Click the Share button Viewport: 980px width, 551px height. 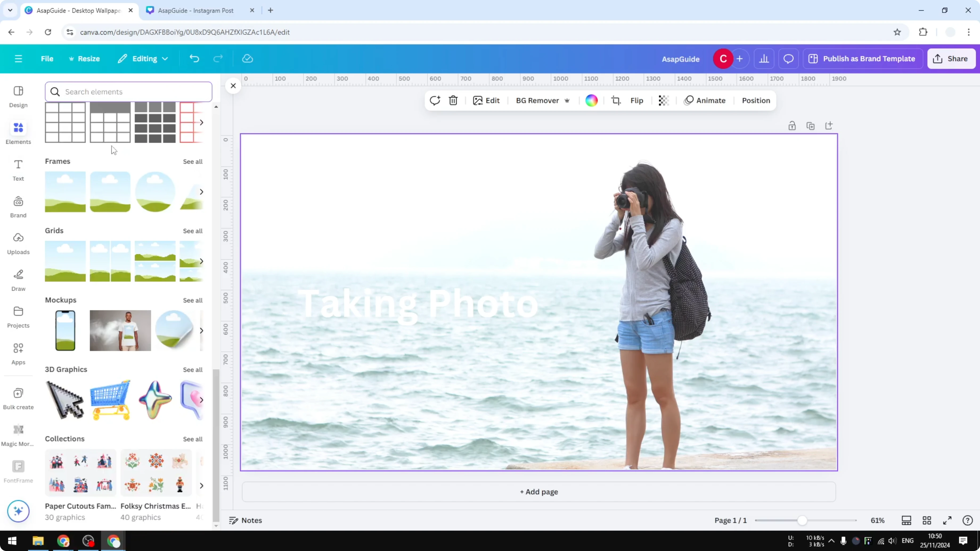pos(952,58)
